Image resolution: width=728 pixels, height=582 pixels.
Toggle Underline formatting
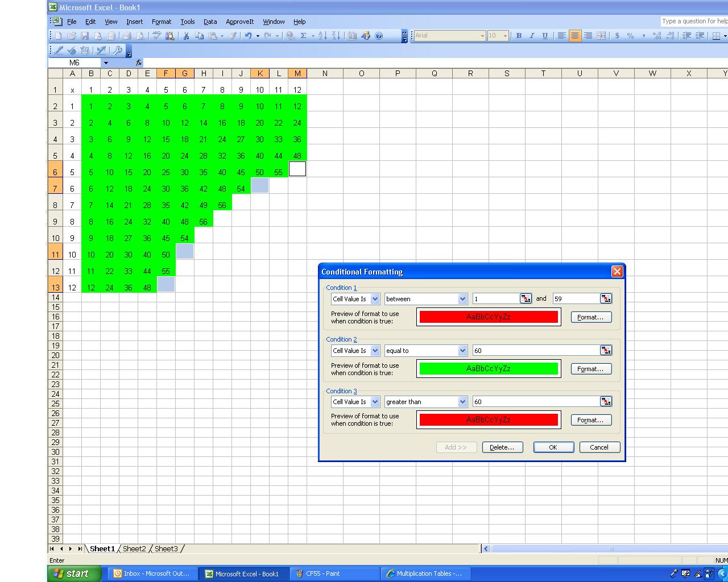click(545, 36)
